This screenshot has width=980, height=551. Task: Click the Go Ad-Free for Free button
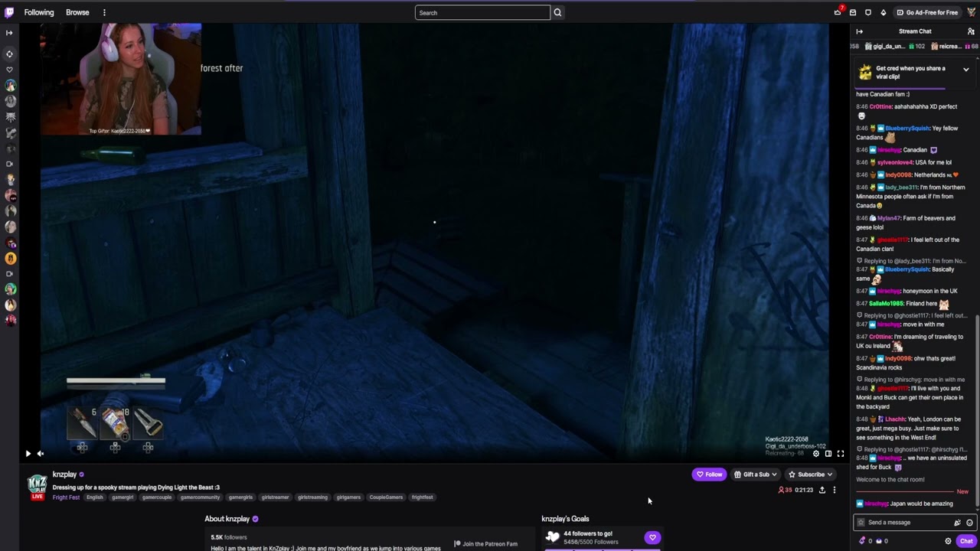[x=927, y=12]
